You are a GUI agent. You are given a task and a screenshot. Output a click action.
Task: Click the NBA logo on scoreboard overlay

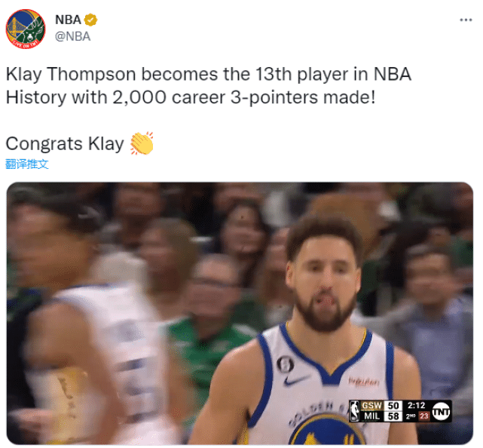[x=355, y=411]
